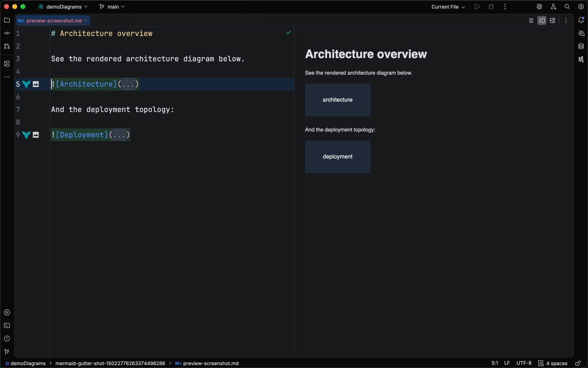Viewport: 588px width, 368px height.
Task: Open the Git tool window icon
Action: point(7,352)
